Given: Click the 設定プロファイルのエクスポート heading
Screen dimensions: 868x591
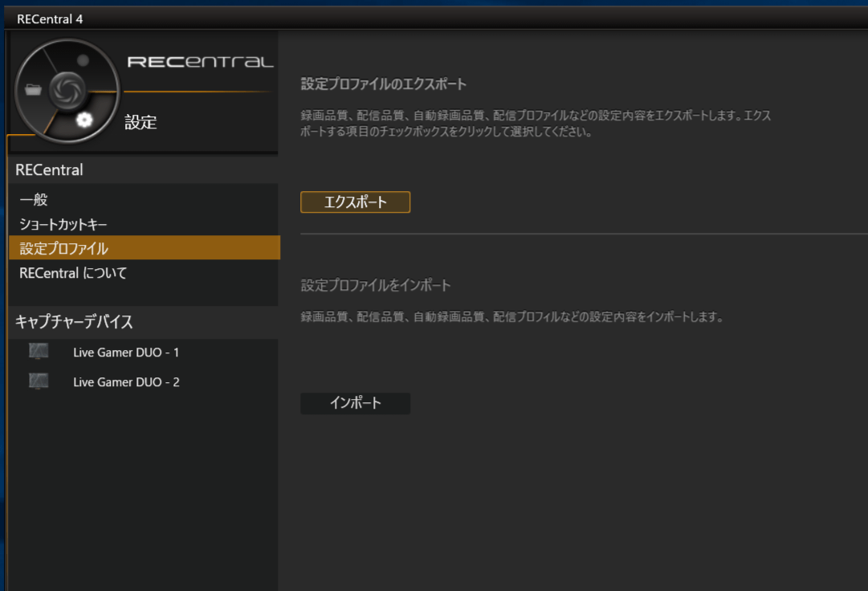Looking at the screenshot, I should [x=384, y=84].
